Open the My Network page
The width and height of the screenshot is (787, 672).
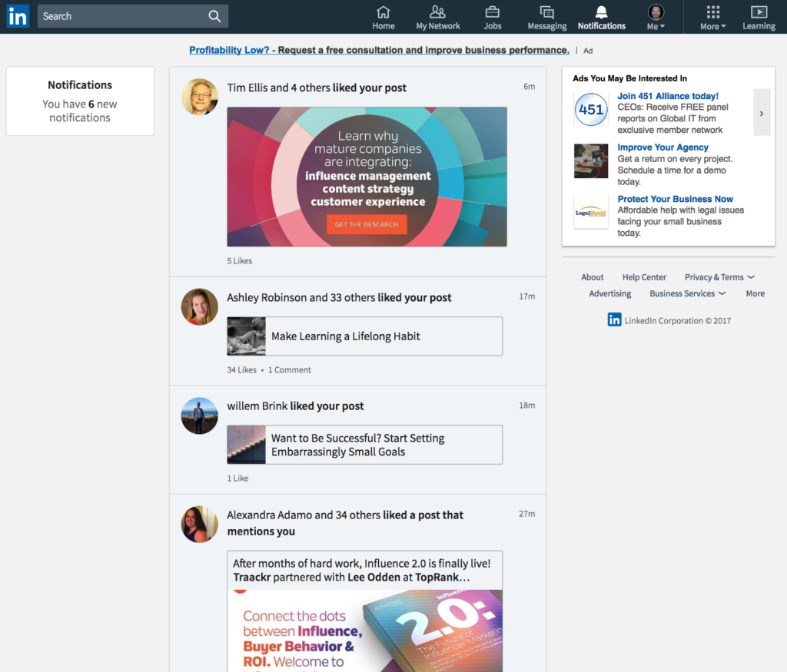tap(437, 18)
